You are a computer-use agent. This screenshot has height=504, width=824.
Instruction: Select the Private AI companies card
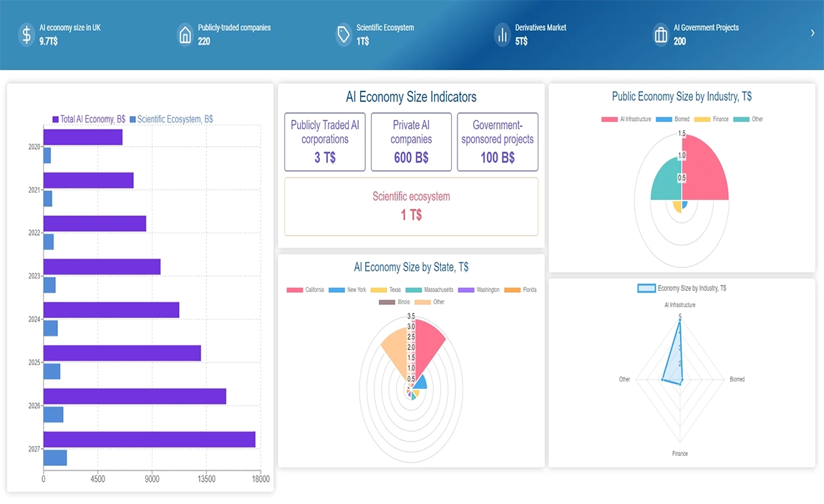coord(411,142)
